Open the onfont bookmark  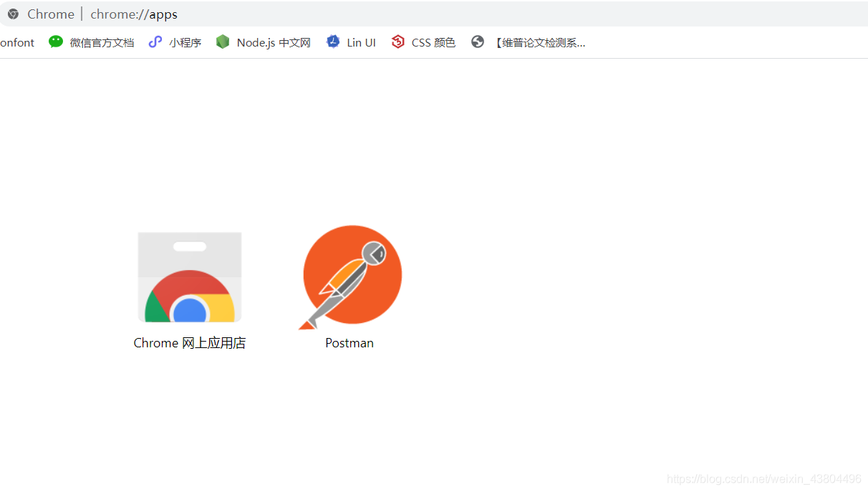point(17,42)
